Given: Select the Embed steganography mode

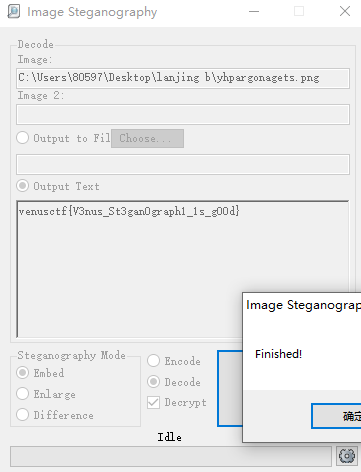Looking at the screenshot, I should pyautogui.click(x=23, y=373).
